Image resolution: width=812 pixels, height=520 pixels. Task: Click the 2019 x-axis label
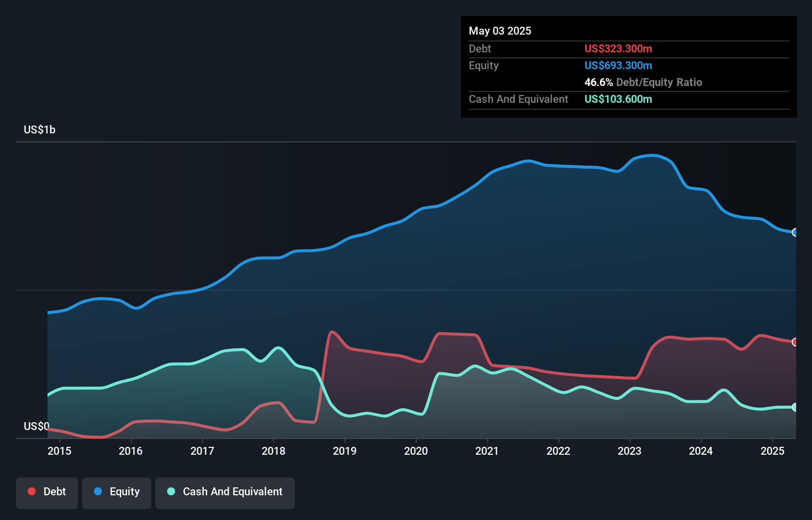click(345, 451)
